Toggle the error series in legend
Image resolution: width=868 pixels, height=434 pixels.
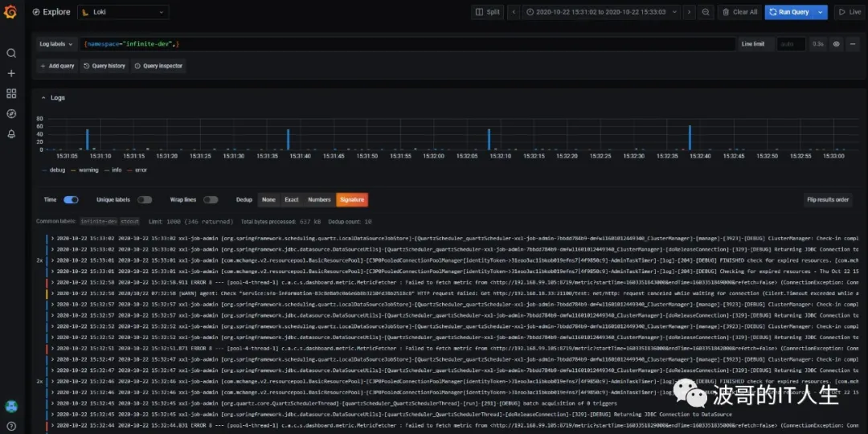click(138, 170)
